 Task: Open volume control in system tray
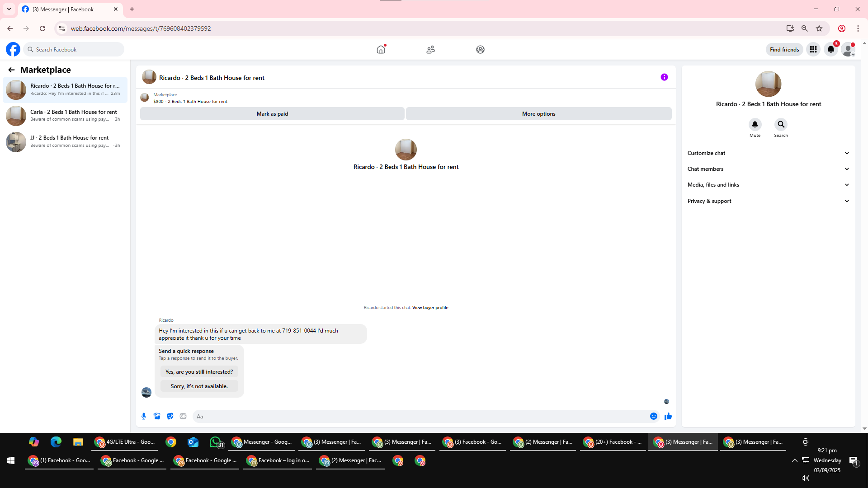click(x=805, y=478)
